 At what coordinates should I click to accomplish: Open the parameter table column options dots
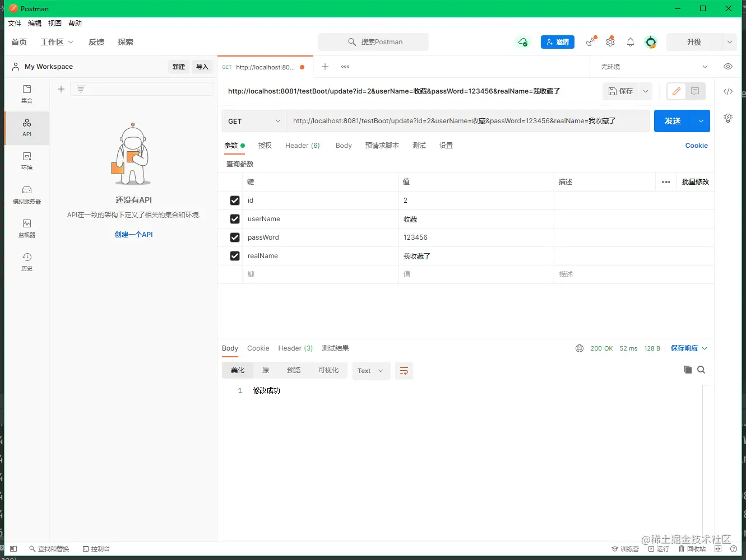coord(666,182)
